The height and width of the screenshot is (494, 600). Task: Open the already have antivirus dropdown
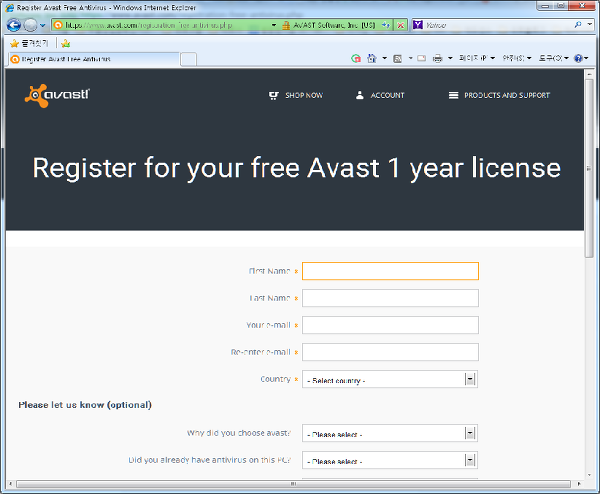[x=390, y=460]
